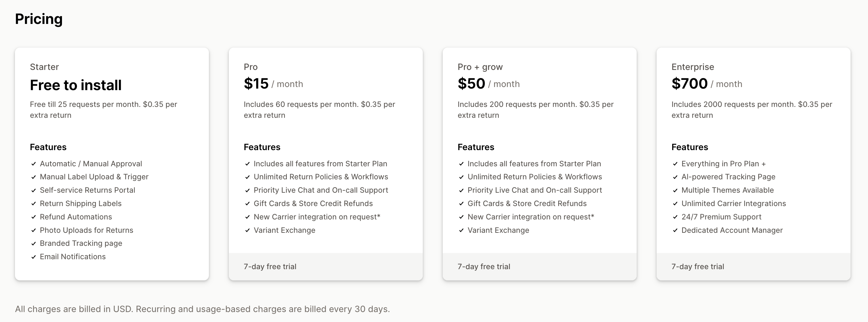The width and height of the screenshot is (868, 322).
Task: Click the checkmark next to Unlimited Carrier Integrations
Action: point(675,204)
